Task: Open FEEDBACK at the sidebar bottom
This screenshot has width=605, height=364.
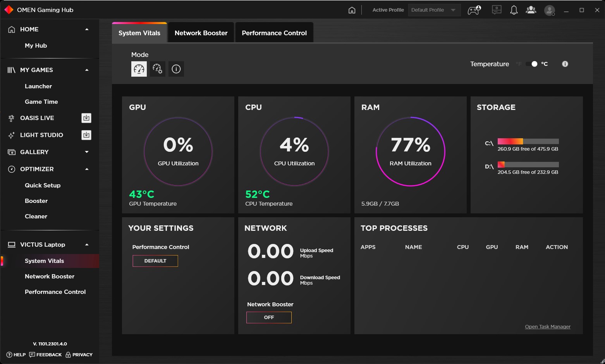Action: 45,355
